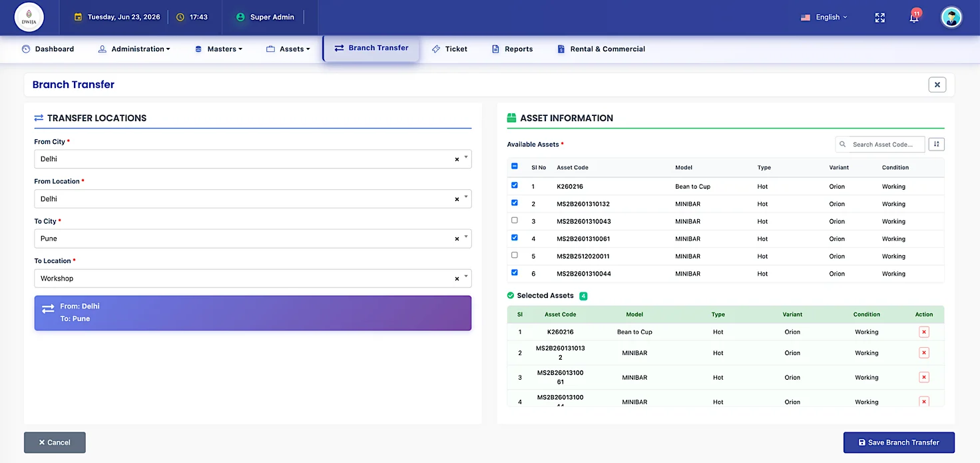This screenshot has width=980, height=463.
Task: Expand the Masters menu
Action: [x=218, y=49]
